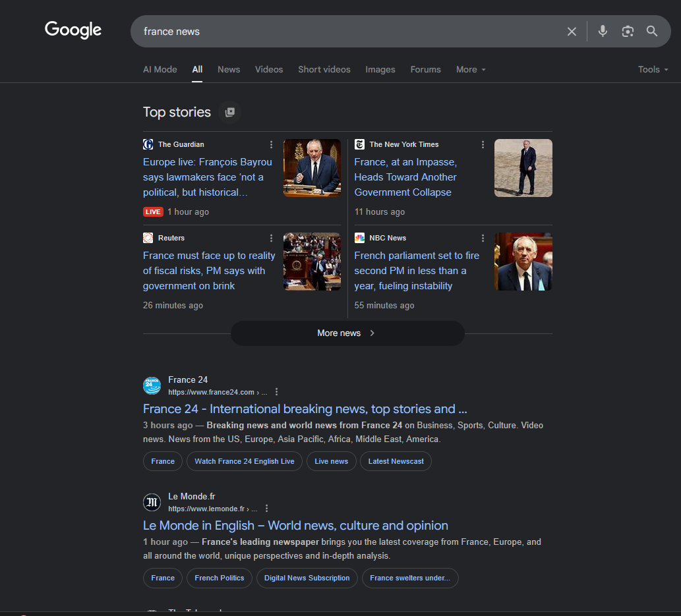Screen dimensions: 681x616
Task: Open the Images tab
Action: pyautogui.click(x=380, y=69)
